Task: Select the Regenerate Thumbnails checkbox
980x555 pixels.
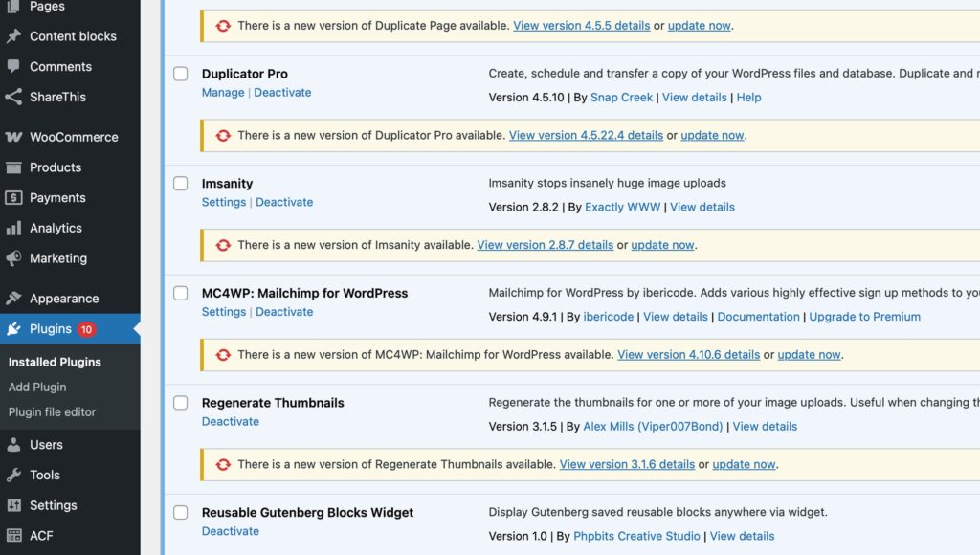Action: pos(181,403)
